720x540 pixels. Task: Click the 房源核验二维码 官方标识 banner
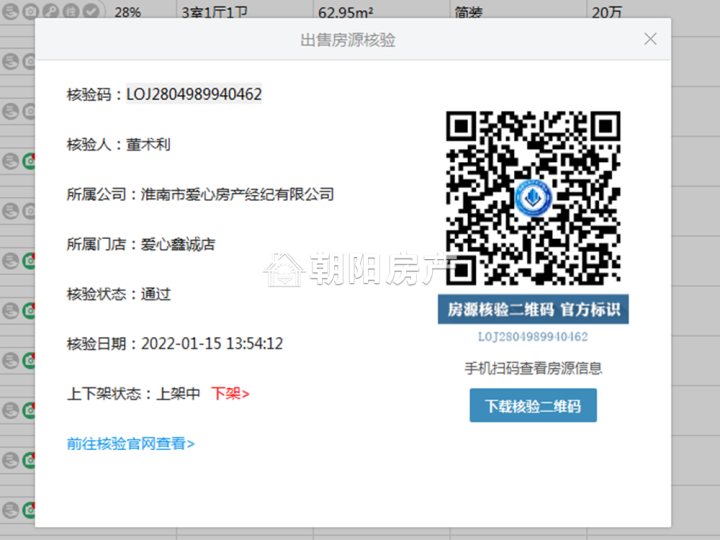533,309
